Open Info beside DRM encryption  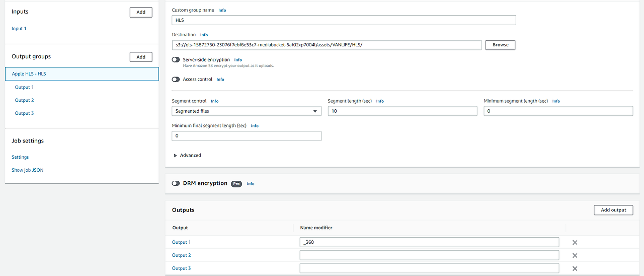tap(251, 184)
